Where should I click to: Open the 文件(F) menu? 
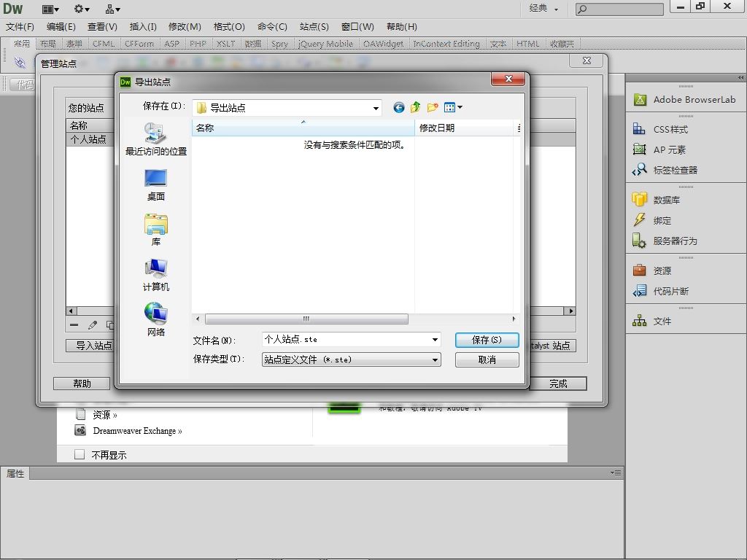[x=20, y=27]
